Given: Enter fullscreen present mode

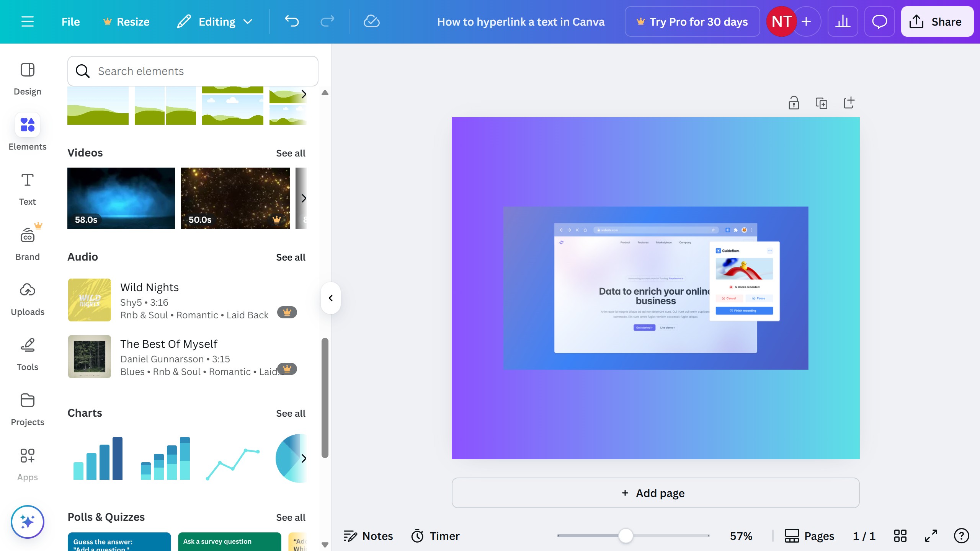Looking at the screenshot, I should (931, 536).
